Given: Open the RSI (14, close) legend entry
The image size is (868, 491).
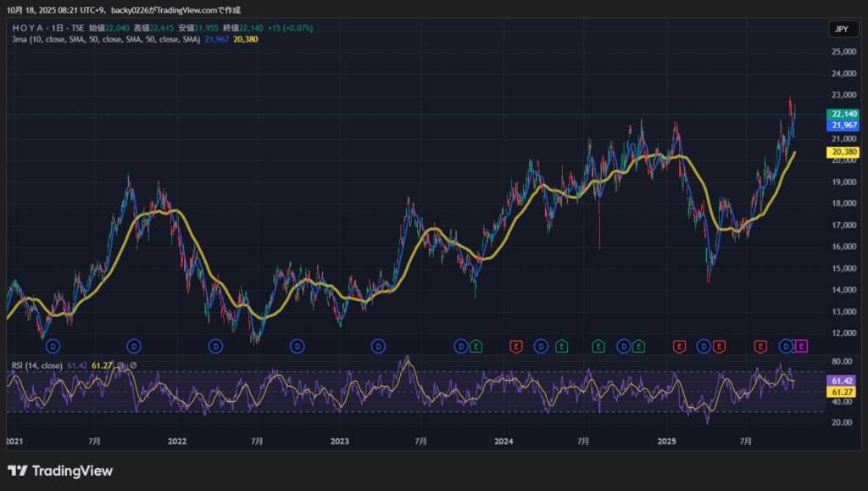Looking at the screenshot, I should coord(36,365).
